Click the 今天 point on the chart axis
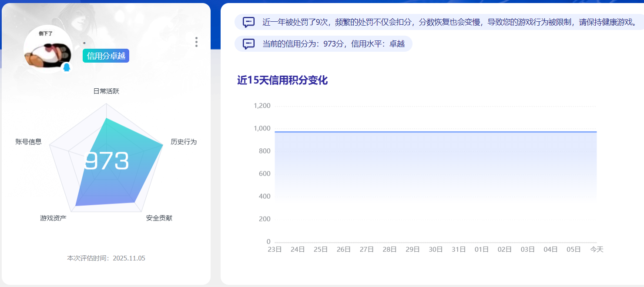Screen dimensions: 644x287 point(597,250)
